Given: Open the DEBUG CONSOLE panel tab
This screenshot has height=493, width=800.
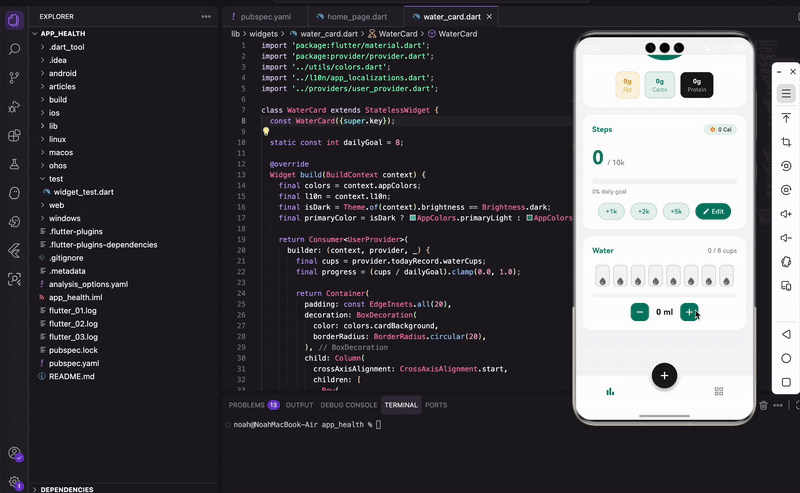Looking at the screenshot, I should point(347,405).
